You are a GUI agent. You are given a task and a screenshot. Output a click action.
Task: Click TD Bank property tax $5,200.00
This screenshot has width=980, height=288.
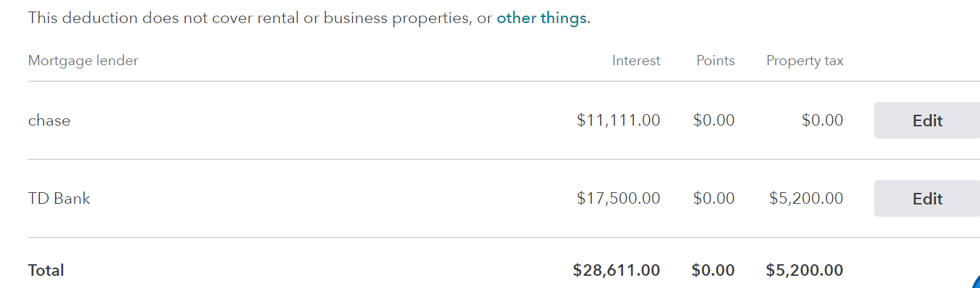tap(806, 198)
